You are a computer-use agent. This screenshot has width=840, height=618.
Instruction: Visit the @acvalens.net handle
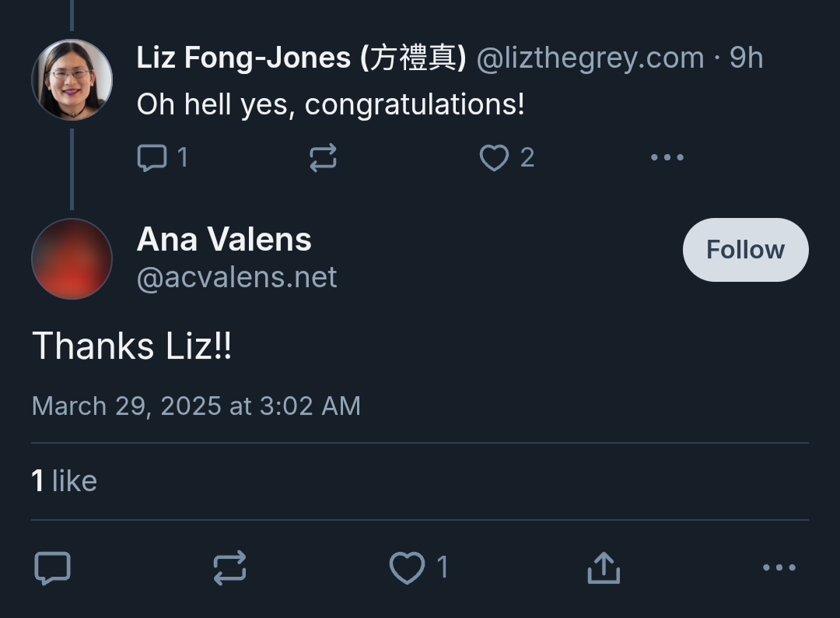click(x=236, y=278)
